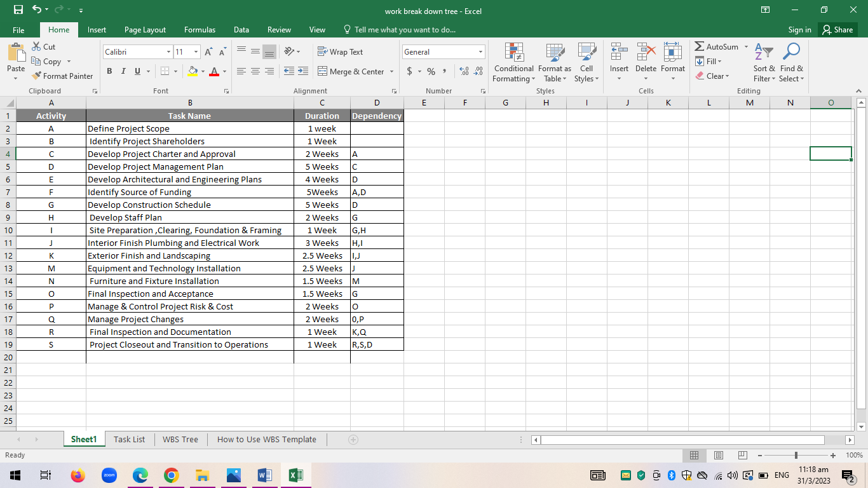Screen dimensions: 868x488
Task: Expand the Borders dropdown arrow
Action: coord(175,71)
